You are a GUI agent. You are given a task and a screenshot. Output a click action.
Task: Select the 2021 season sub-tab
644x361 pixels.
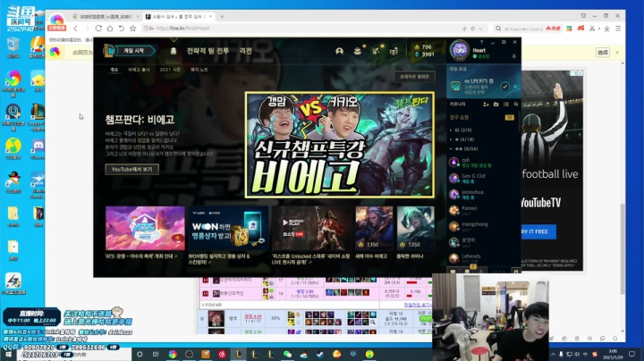click(x=170, y=70)
